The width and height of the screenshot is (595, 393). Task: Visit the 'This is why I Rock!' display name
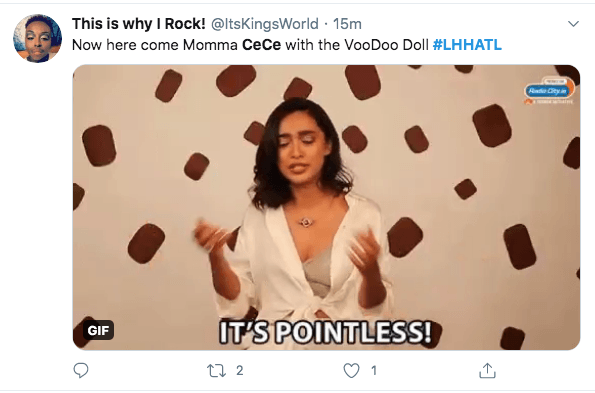pos(139,24)
